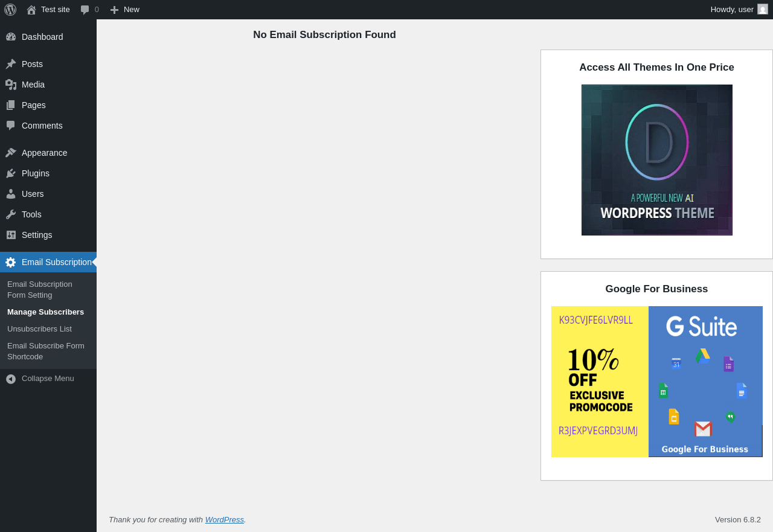Image resolution: width=773 pixels, height=532 pixels.
Task: Click the Plugins plug icon
Action: click(11, 173)
